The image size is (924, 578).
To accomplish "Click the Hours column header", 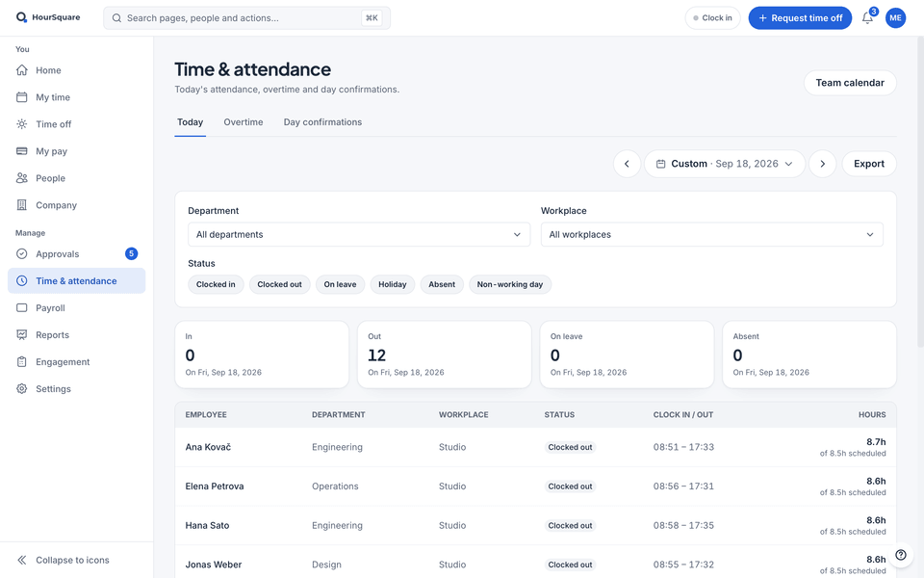I will point(872,414).
